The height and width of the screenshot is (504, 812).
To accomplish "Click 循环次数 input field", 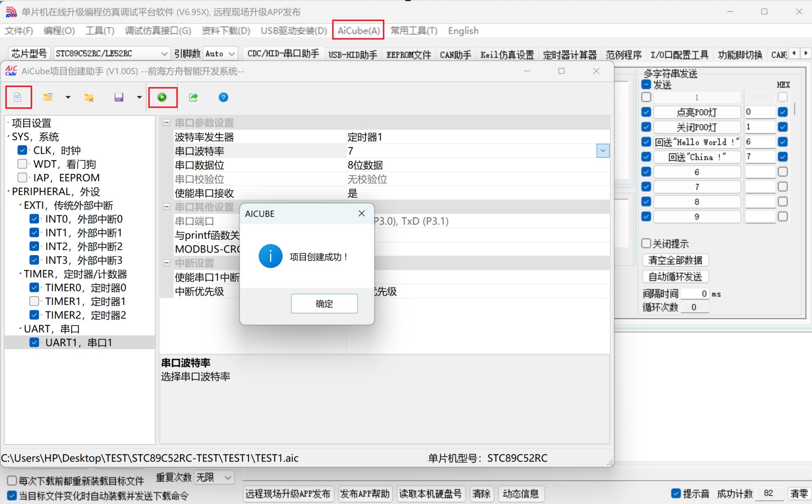I will click(695, 307).
